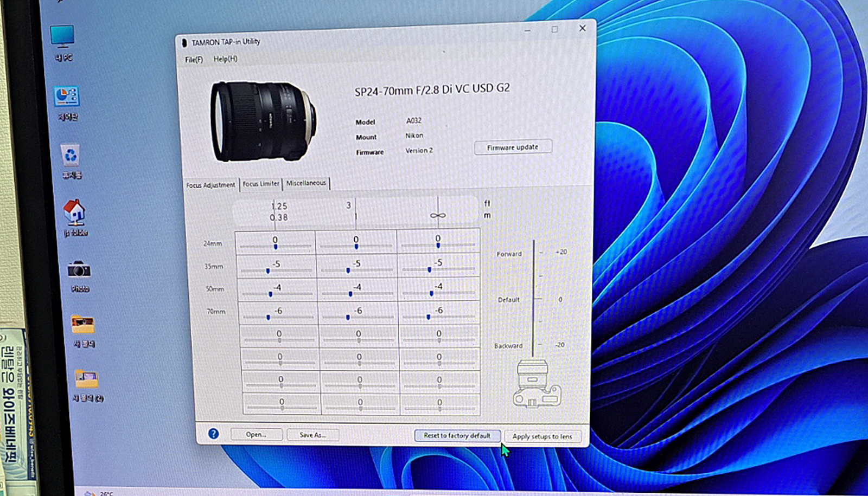Open the new folder (2) desktop icon

[x=87, y=385]
